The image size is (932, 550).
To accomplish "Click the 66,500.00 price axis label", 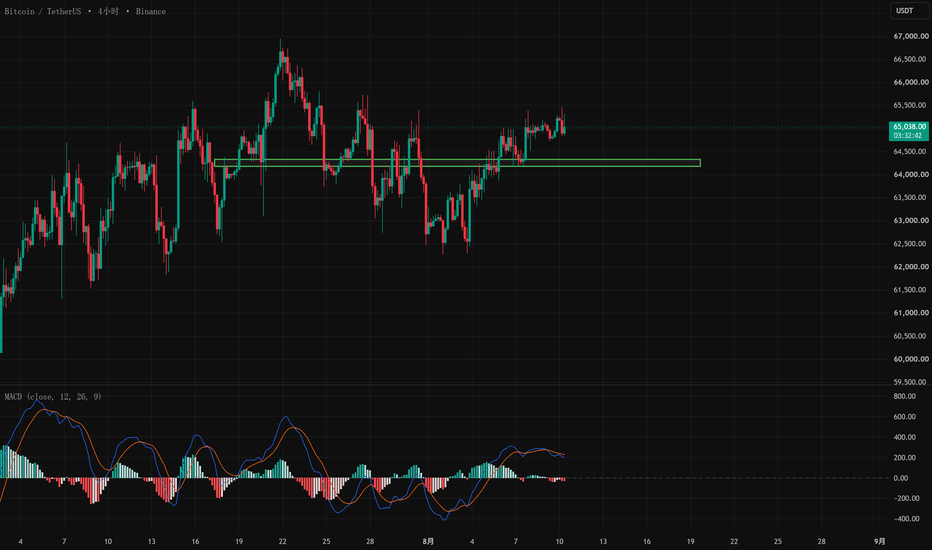I will pyautogui.click(x=910, y=59).
